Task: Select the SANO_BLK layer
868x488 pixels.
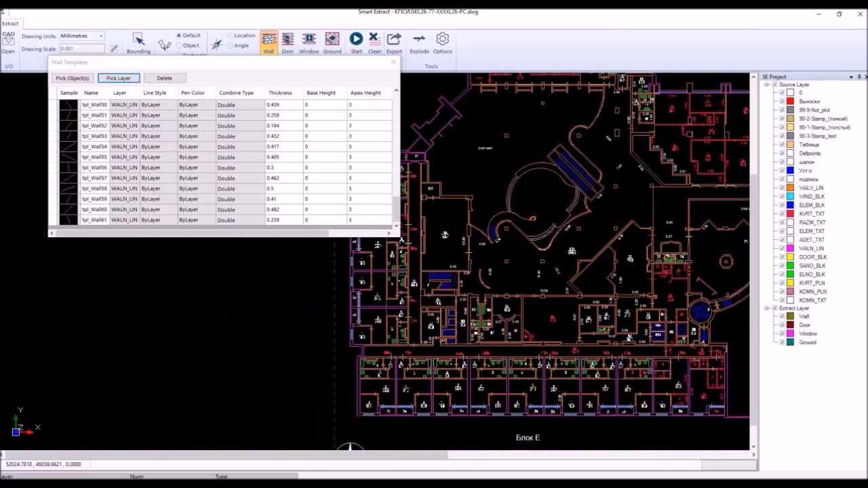Action: [812, 266]
